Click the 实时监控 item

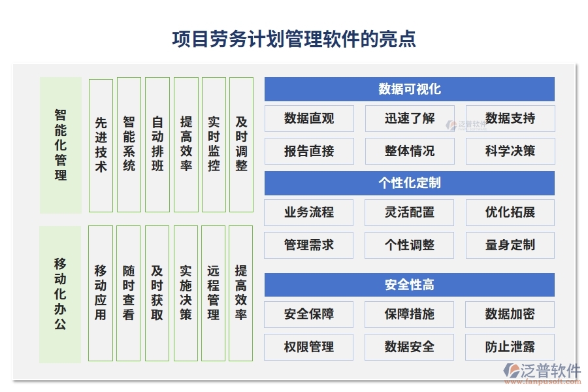pyautogui.click(x=212, y=144)
